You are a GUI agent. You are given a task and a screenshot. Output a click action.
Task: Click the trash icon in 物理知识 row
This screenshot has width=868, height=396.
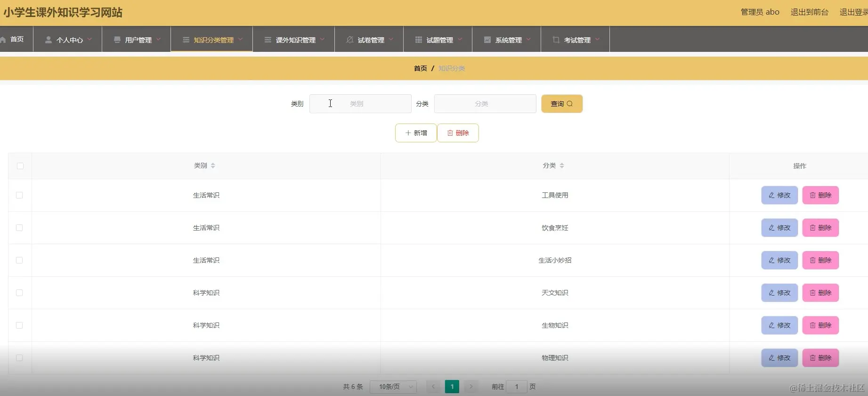point(812,358)
